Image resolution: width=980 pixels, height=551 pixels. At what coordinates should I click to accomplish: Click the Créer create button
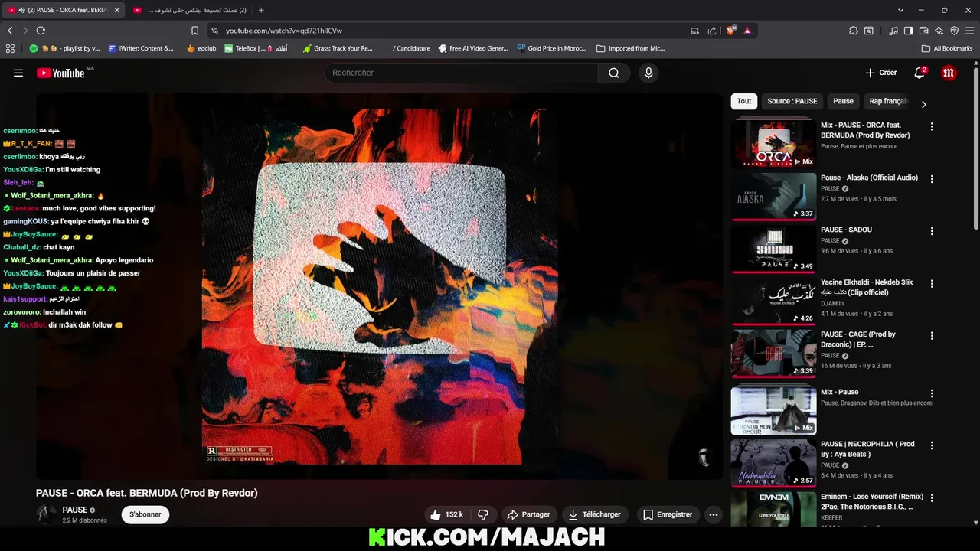point(880,73)
